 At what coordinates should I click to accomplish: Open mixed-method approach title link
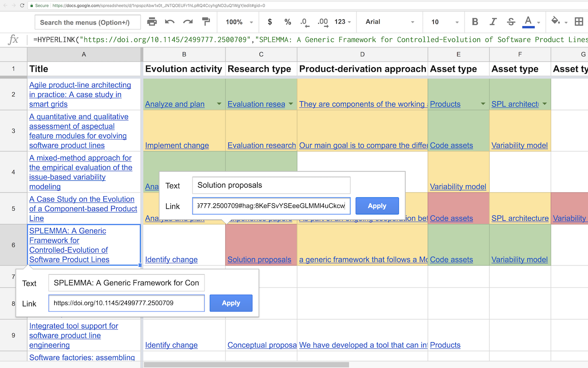point(81,172)
